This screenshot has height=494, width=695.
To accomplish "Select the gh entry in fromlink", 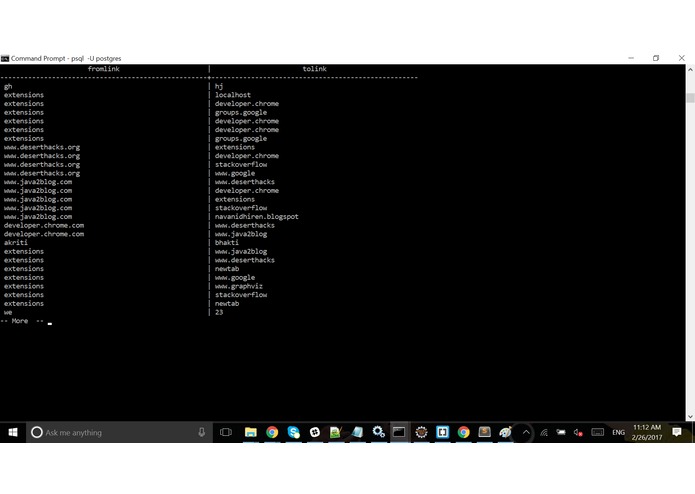I will 8,86.
